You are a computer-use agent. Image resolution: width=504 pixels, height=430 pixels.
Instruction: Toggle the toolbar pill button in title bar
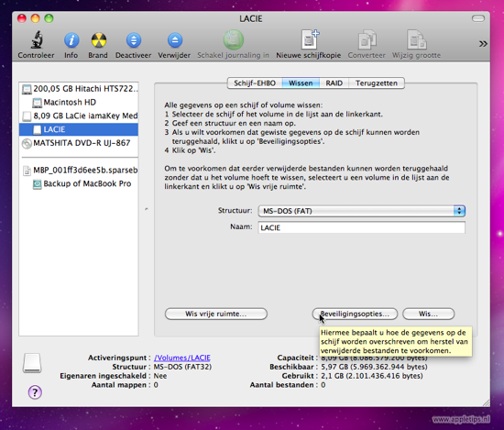pos(478,18)
